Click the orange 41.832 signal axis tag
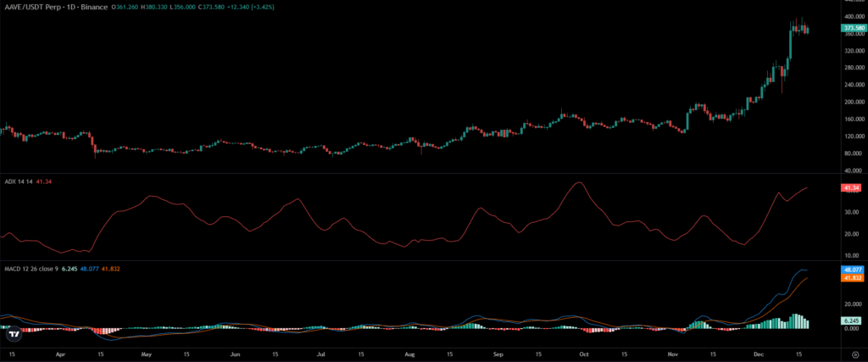Image resolution: width=868 pixels, height=362 pixels. [852, 278]
